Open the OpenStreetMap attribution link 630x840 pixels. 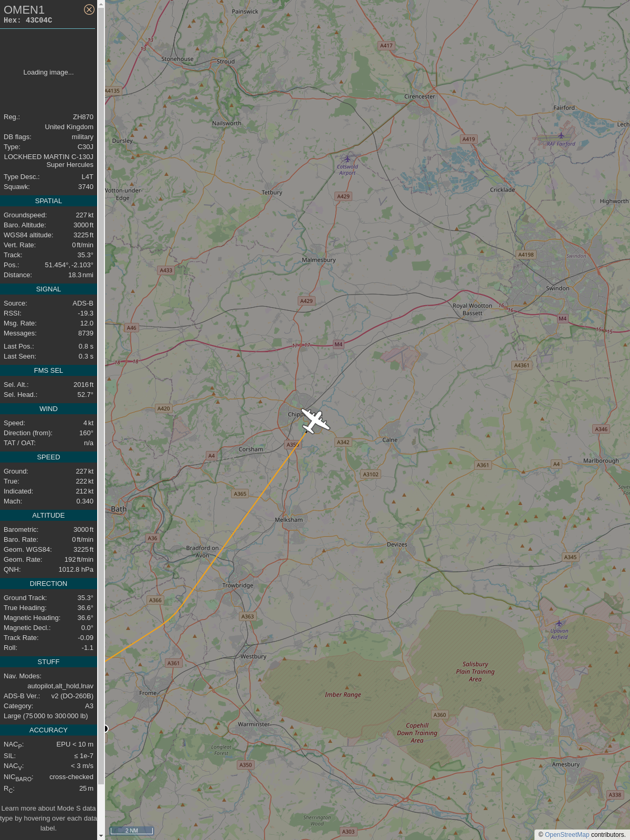pos(567,835)
